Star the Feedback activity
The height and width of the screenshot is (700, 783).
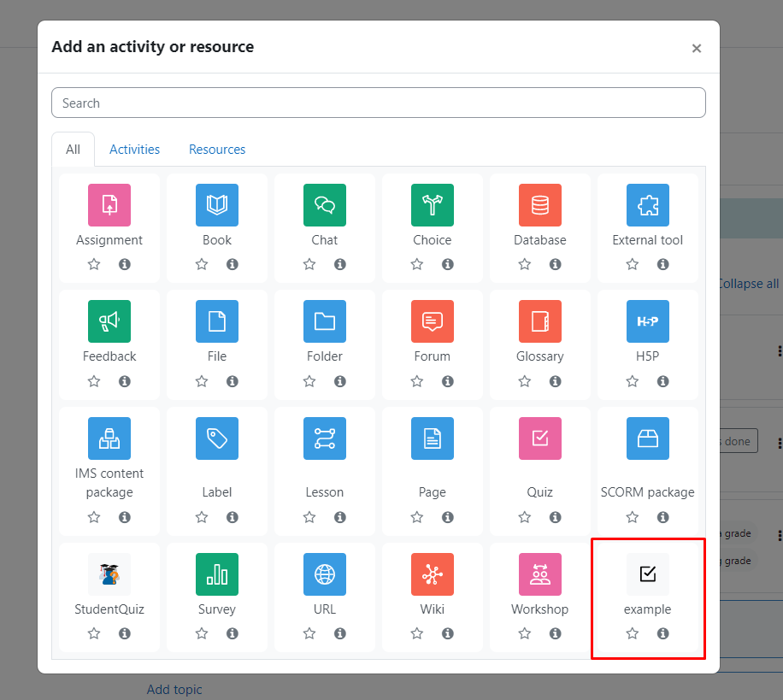click(x=94, y=381)
